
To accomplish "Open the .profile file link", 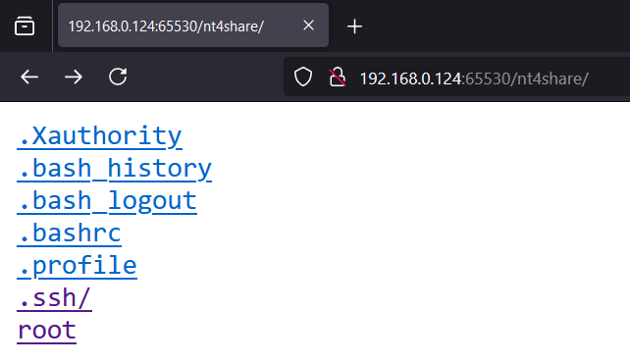I will pyautogui.click(x=77, y=266).
